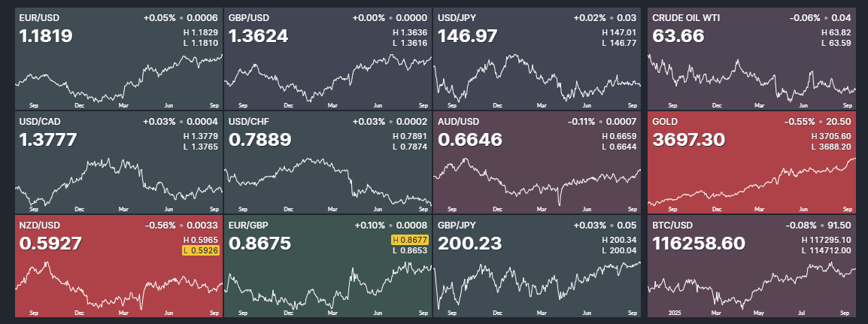Screen dimensions: 868x324
Task: Open the AUD/USD mini chart
Action: coord(537,180)
